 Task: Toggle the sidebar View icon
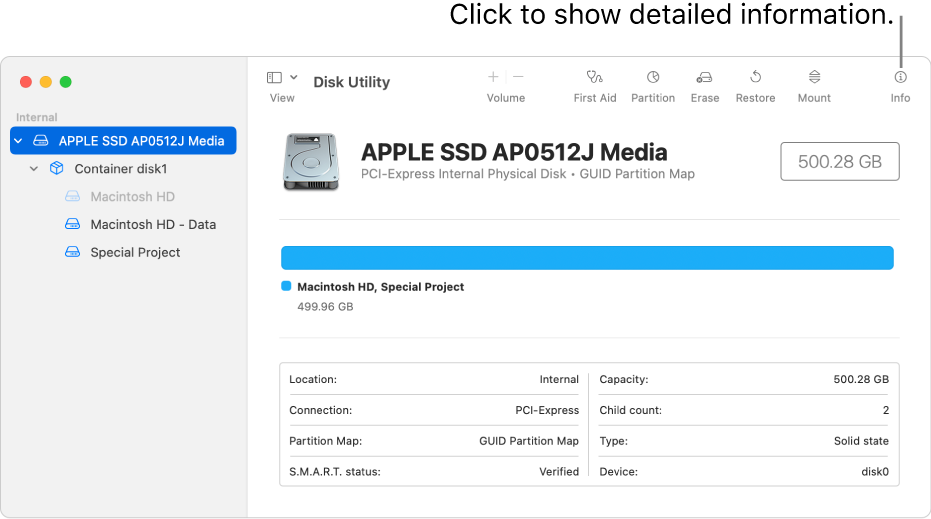pyautogui.click(x=274, y=77)
